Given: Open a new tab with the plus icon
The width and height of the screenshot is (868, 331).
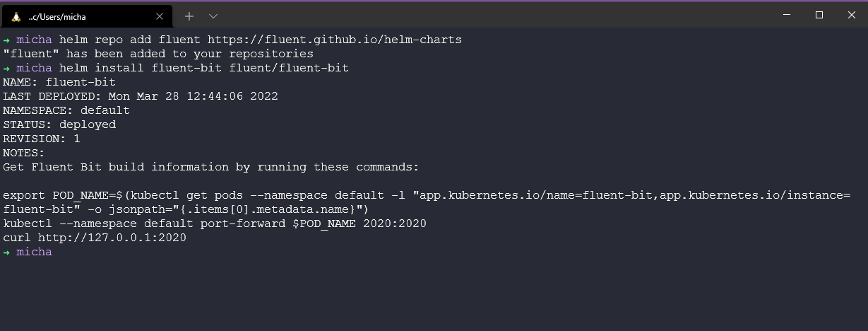Looking at the screenshot, I should (x=189, y=16).
